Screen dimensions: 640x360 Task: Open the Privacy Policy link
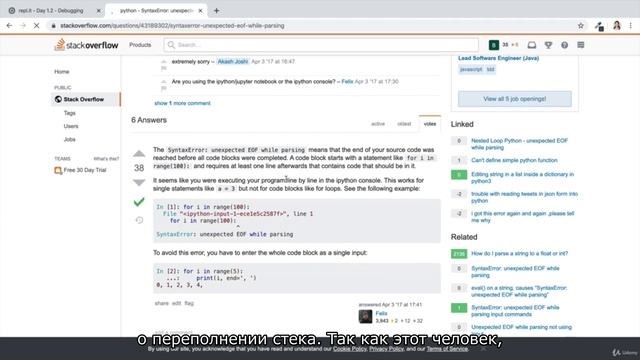(x=386, y=349)
